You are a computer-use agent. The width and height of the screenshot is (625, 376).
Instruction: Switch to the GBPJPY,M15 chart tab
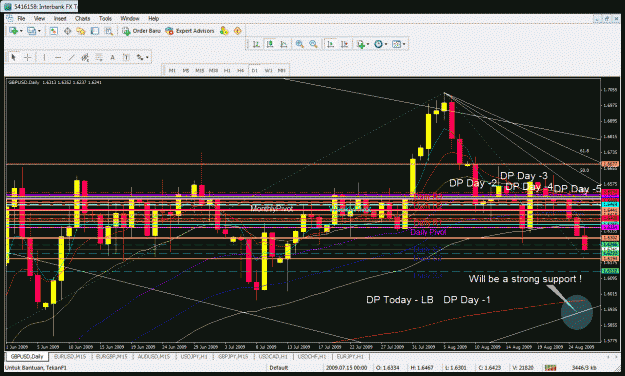(x=233, y=356)
